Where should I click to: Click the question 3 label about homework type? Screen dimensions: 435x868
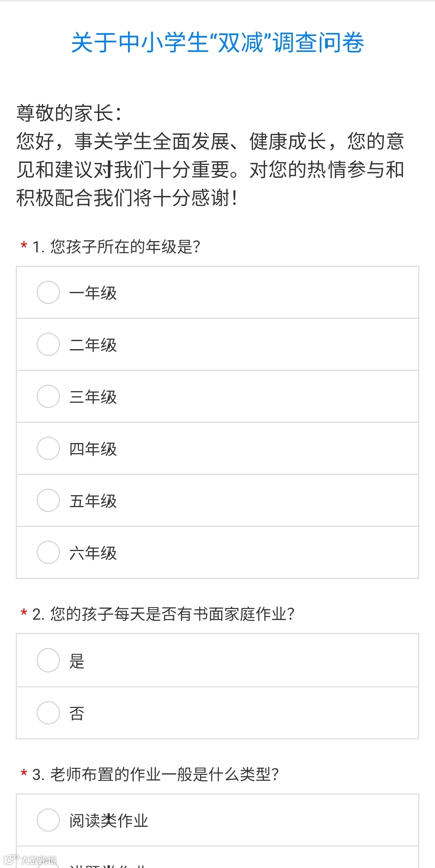pos(155,774)
